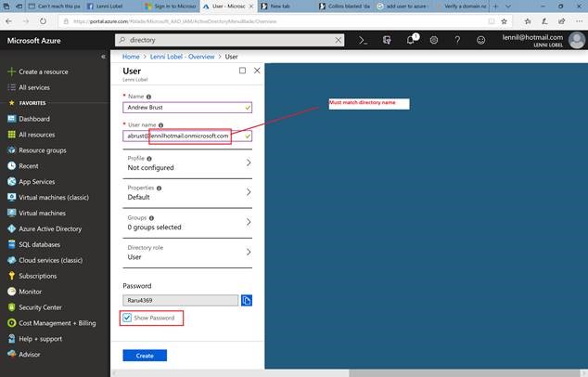This screenshot has width=588, height=377.
Task: Select Azure Active Directory in sidebar
Action: pos(50,228)
